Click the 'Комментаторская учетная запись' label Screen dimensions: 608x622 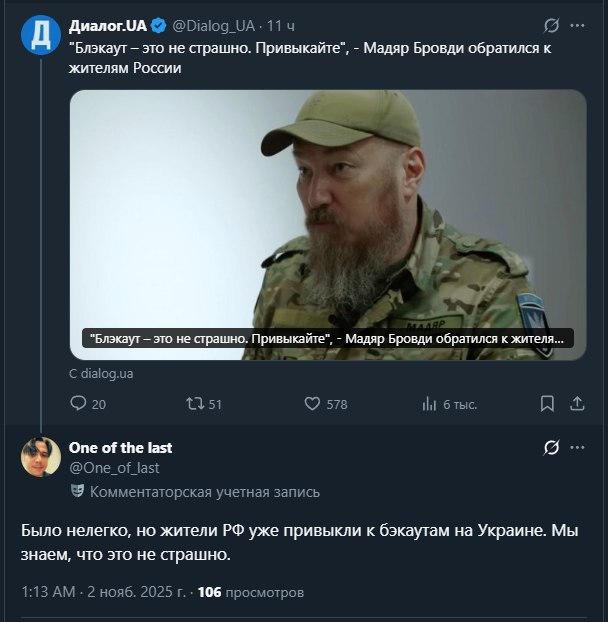204,492
